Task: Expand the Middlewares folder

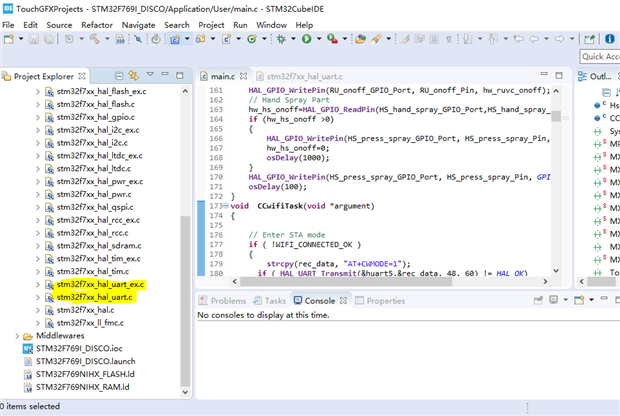Action: click(x=16, y=336)
